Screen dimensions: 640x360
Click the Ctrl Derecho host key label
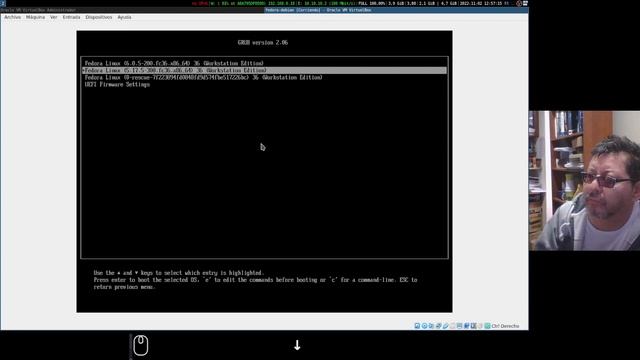[505, 326]
